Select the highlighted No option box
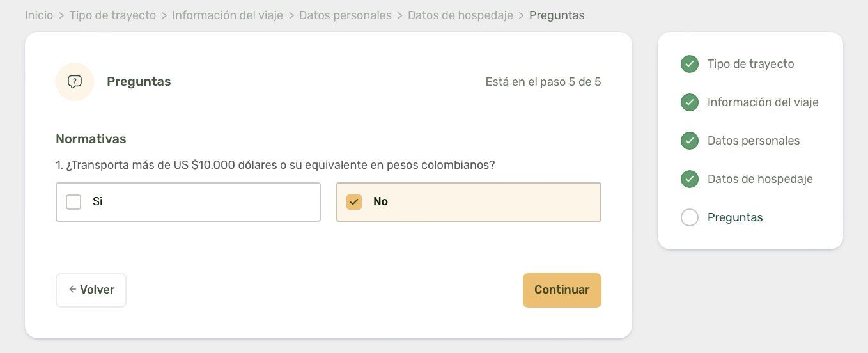The width and height of the screenshot is (868, 353). coord(469,202)
